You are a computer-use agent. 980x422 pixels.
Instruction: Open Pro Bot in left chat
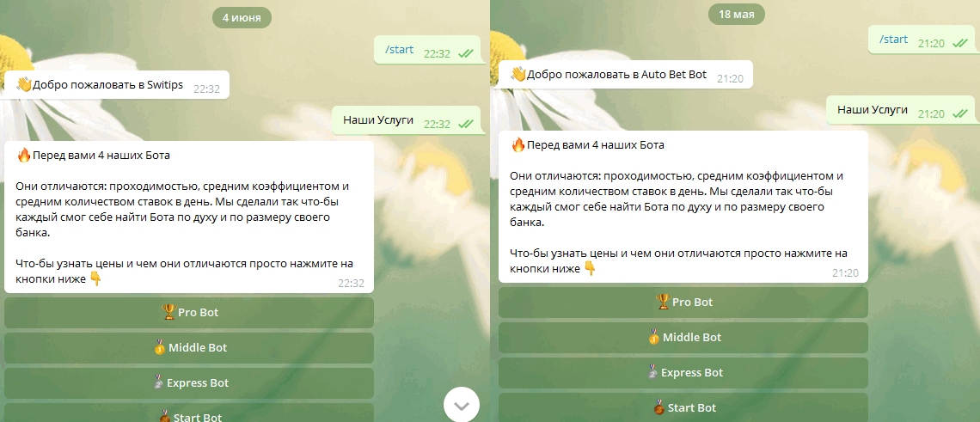pyautogui.click(x=189, y=312)
